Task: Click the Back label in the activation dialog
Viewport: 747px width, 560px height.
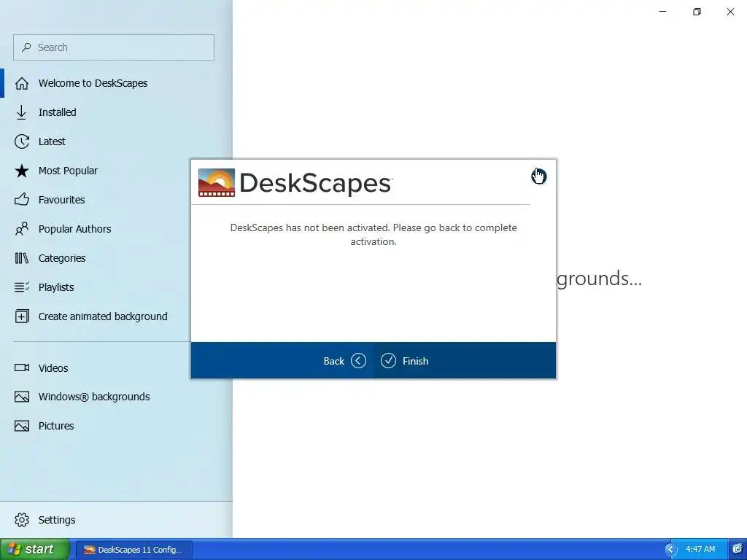Action: click(x=333, y=361)
